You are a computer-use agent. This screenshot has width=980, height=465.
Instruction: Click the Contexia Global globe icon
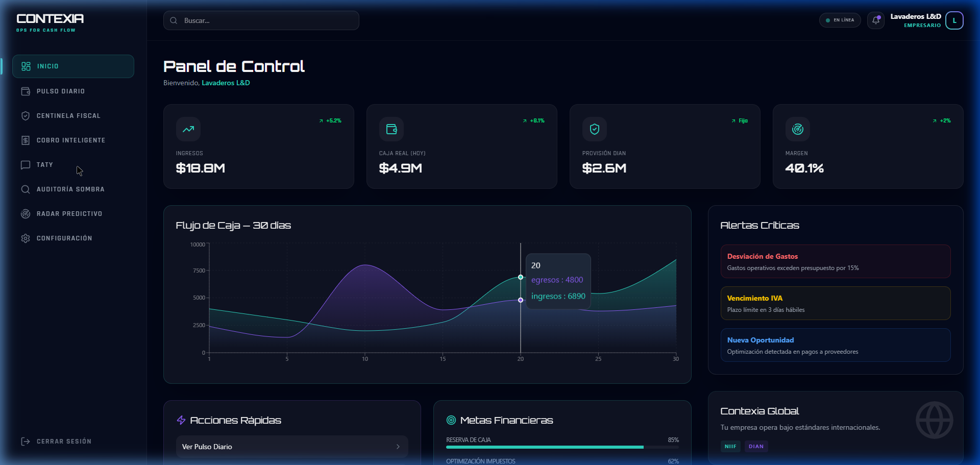(x=934, y=420)
